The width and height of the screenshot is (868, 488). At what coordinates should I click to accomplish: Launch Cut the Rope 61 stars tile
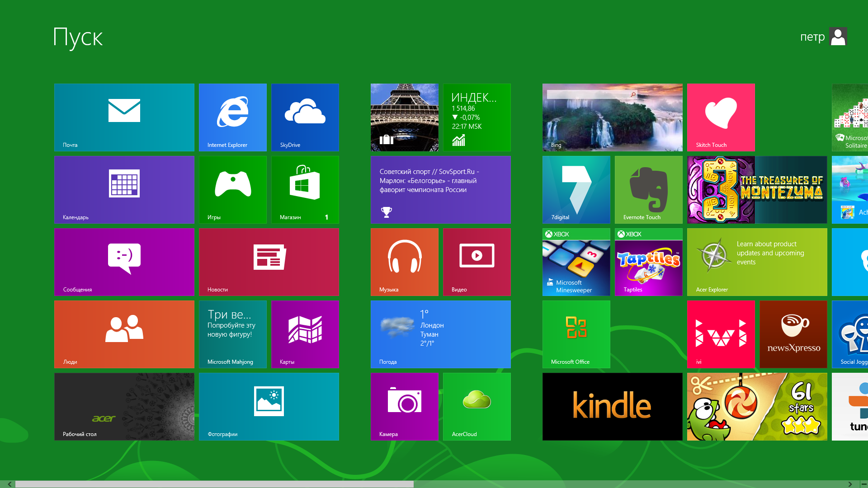pyautogui.click(x=757, y=407)
